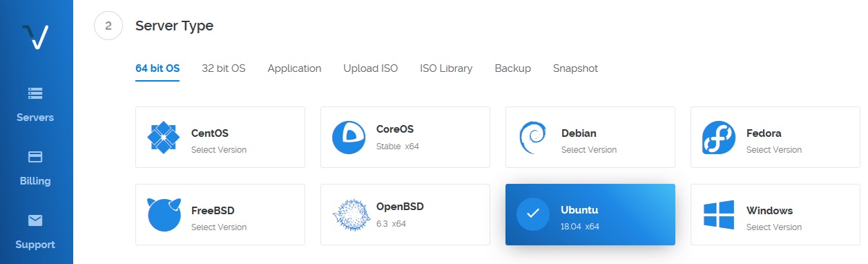Click the CentOS logo icon
The width and height of the screenshot is (868, 264).
(x=164, y=137)
